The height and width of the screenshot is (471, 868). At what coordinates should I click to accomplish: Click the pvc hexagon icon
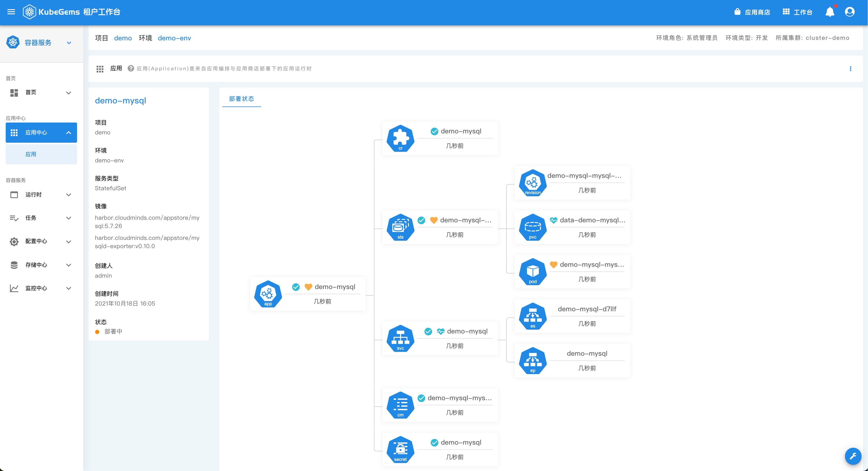[532, 227]
